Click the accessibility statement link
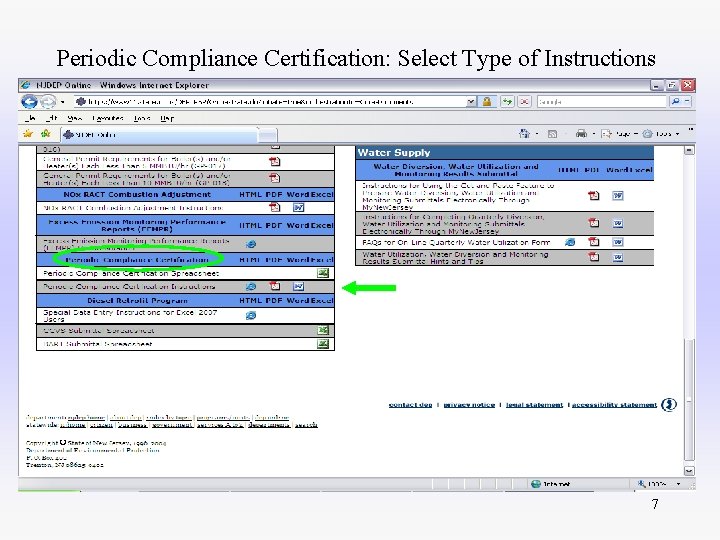Screen dimensions: 720x540 (614, 405)
